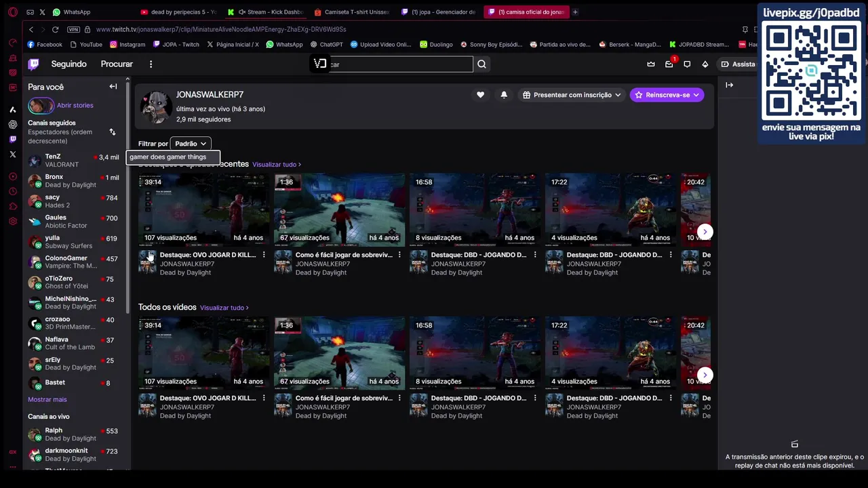Open Player icon in browser sidebar

tap(12, 176)
